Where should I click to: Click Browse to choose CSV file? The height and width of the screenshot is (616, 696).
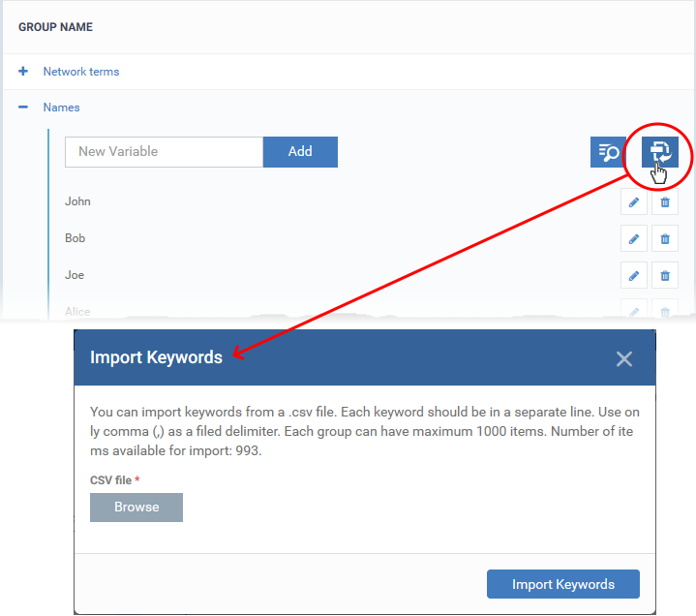click(136, 508)
